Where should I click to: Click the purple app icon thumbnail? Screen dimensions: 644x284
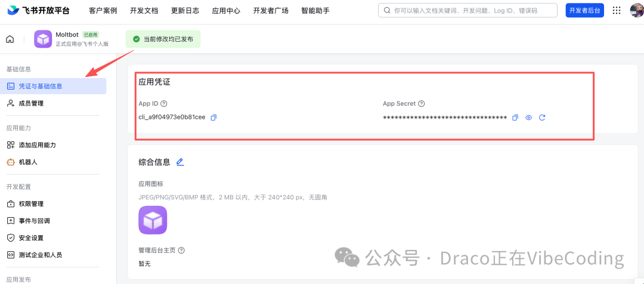point(153,220)
